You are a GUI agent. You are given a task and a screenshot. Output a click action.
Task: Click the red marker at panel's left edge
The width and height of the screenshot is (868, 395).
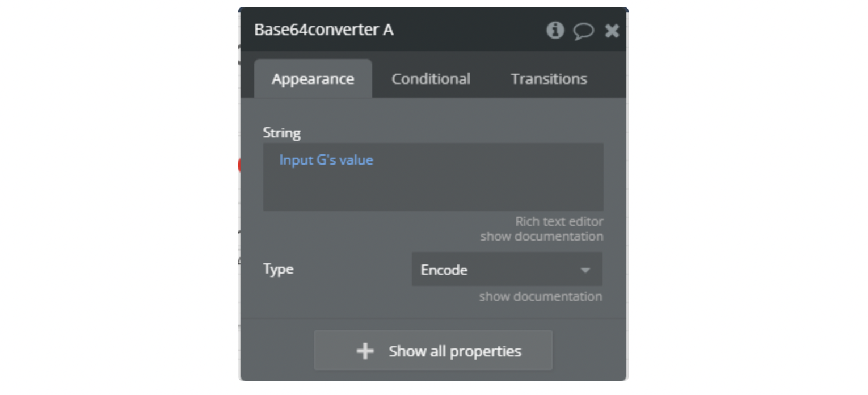[x=241, y=165]
